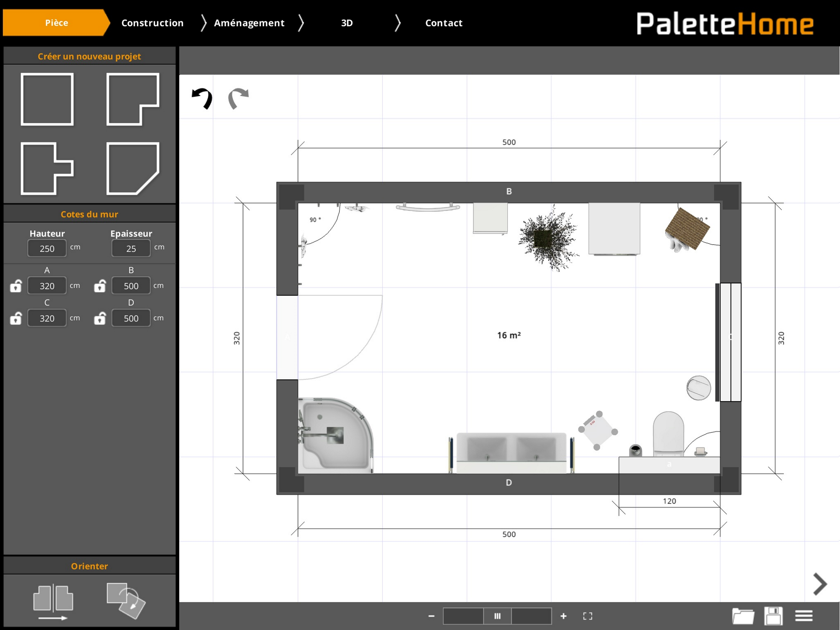Select the cut-corner room template
Viewport: 840px width, 630px height.
(133, 168)
